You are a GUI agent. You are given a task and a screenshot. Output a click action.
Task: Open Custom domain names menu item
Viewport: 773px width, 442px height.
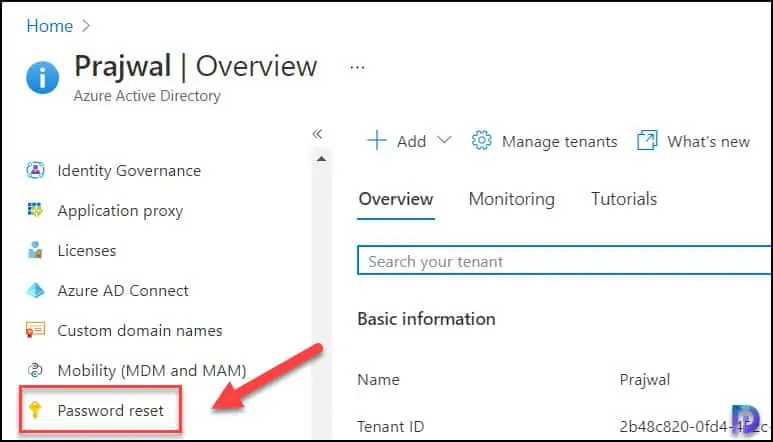[x=140, y=331]
